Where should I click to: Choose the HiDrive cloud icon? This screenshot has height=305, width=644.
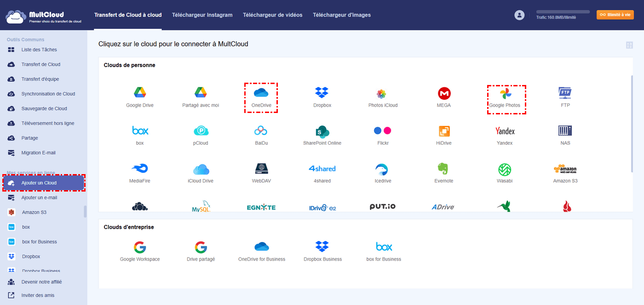click(444, 131)
